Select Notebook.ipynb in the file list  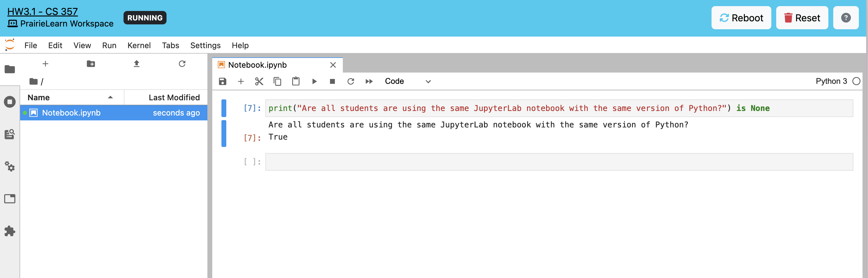tap(113, 112)
